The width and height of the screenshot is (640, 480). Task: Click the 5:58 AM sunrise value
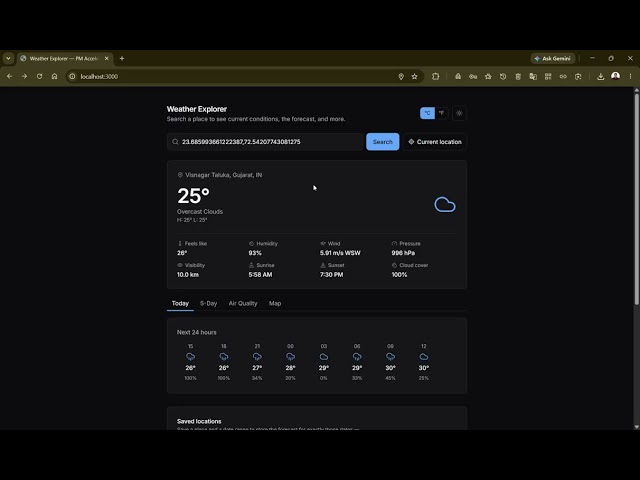pos(260,275)
